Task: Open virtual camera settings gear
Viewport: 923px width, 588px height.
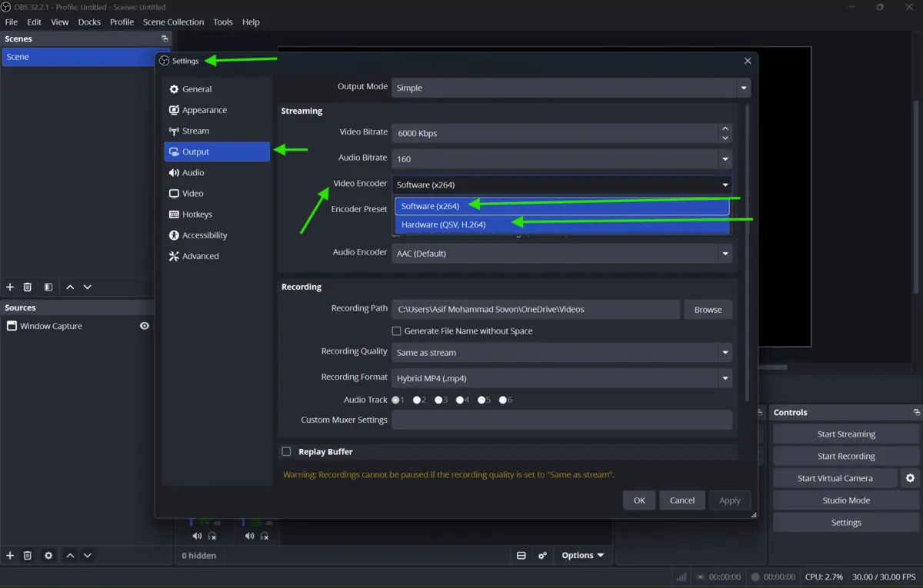Action: (910, 478)
